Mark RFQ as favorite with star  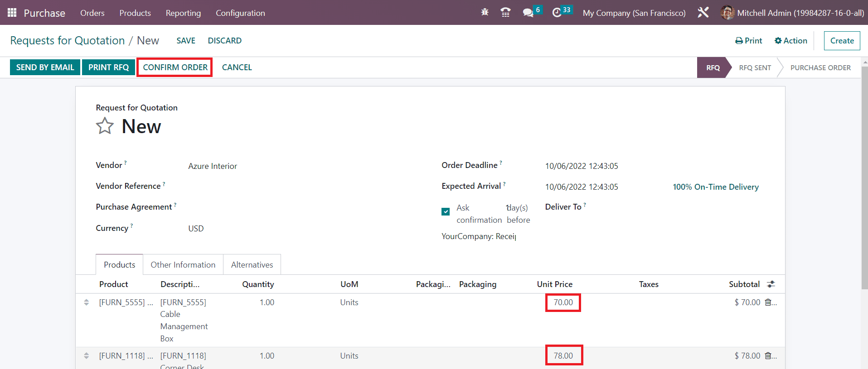[105, 126]
